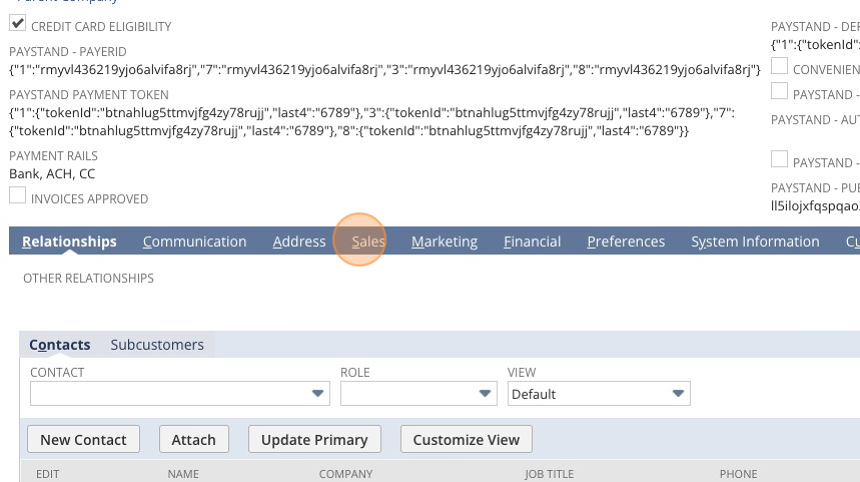Uncheck the Credit Card Eligibility checkbox
Image resolution: width=860 pixels, height=482 pixels.
[18, 23]
